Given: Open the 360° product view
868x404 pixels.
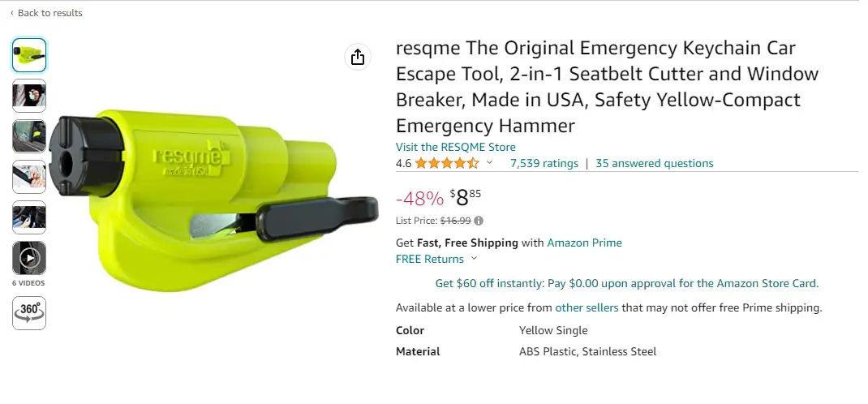Looking at the screenshot, I should (x=29, y=313).
